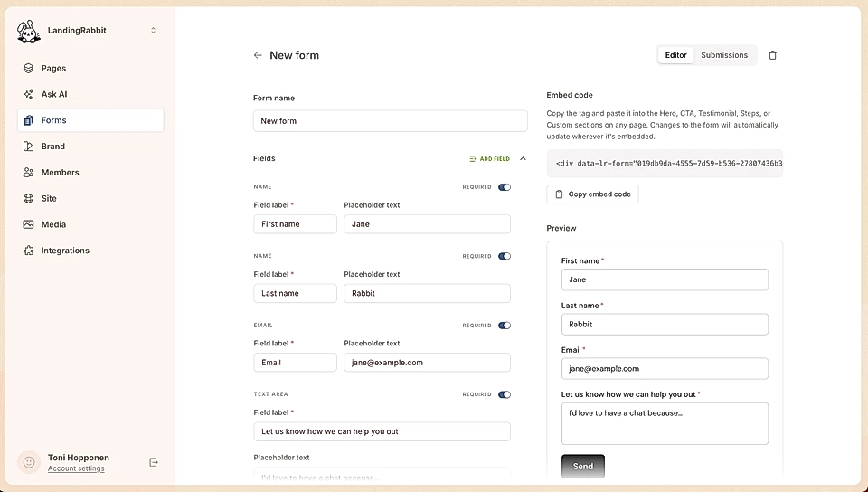This screenshot has height=492, width=868.
Task: Click the Send button in preview
Action: pos(583,467)
